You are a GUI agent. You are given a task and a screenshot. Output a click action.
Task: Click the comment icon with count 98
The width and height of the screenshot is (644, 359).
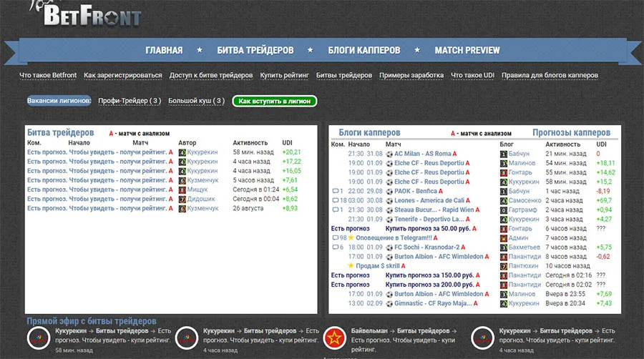pyautogui.click(x=335, y=238)
